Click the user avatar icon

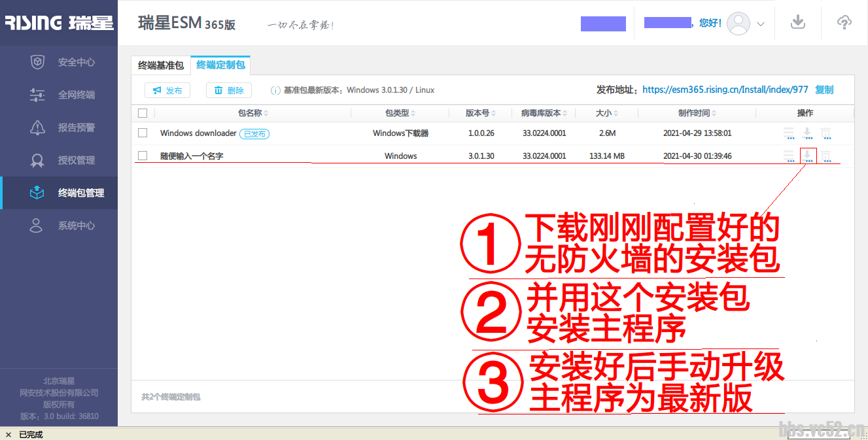739,24
